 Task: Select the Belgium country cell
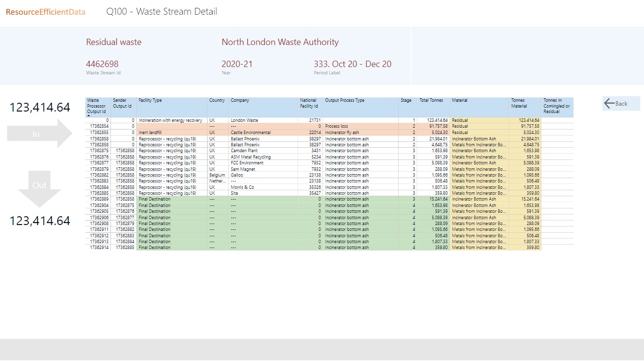(x=217, y=175)
